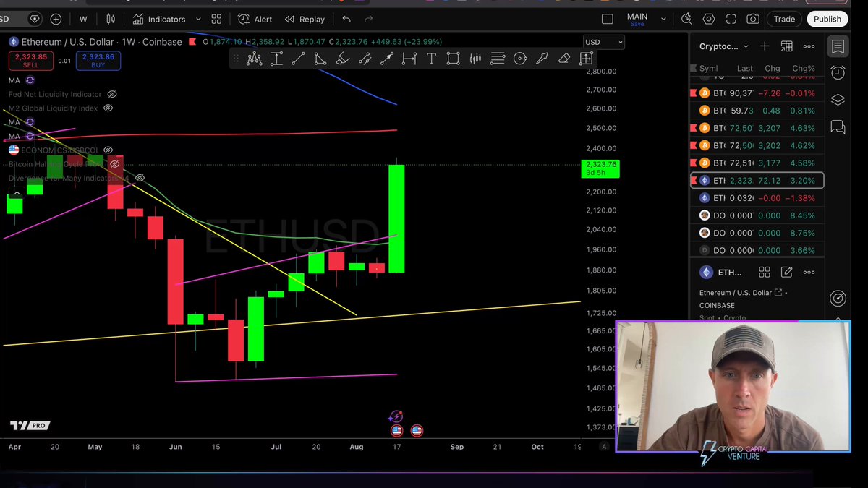
Task: Select the eraser tool in drawing toolbar
Action: [564, 59]
